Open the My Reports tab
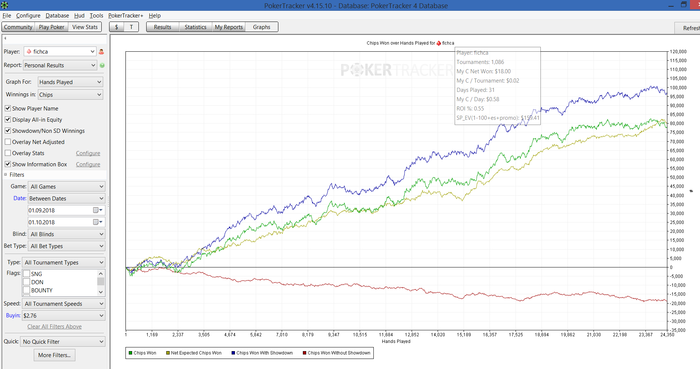 (x=229, y=27)
